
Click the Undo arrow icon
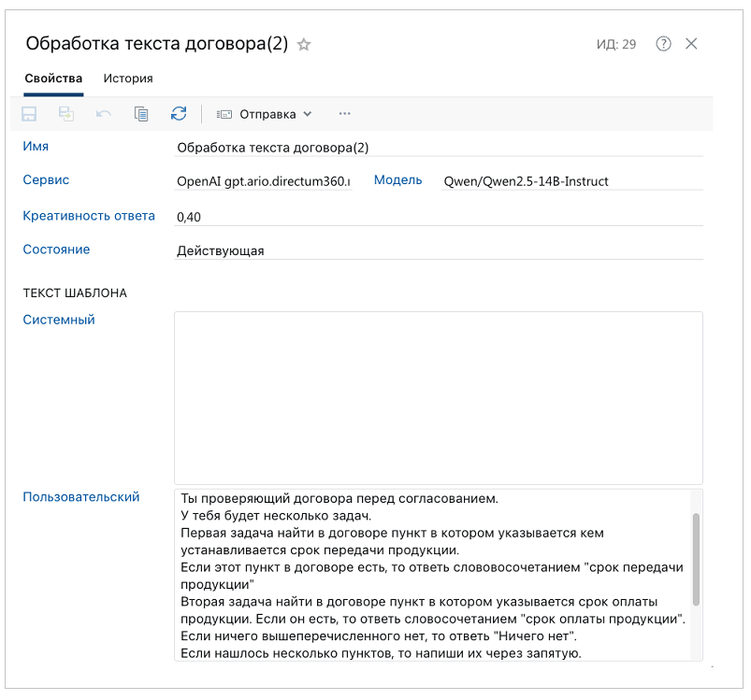103,113
